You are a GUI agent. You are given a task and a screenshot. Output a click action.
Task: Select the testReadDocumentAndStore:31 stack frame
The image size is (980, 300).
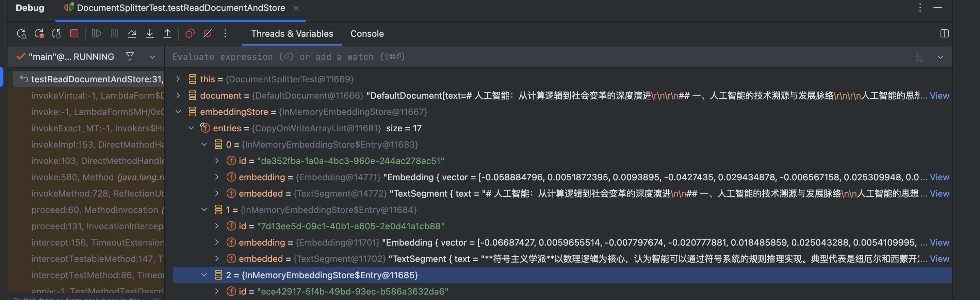point(88,79)
